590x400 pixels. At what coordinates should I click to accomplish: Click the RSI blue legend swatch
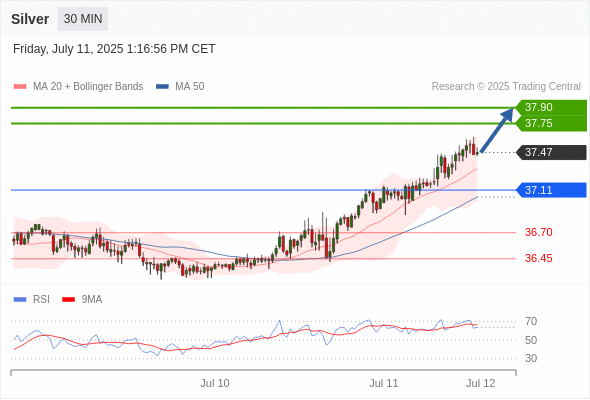pos(20,300)
